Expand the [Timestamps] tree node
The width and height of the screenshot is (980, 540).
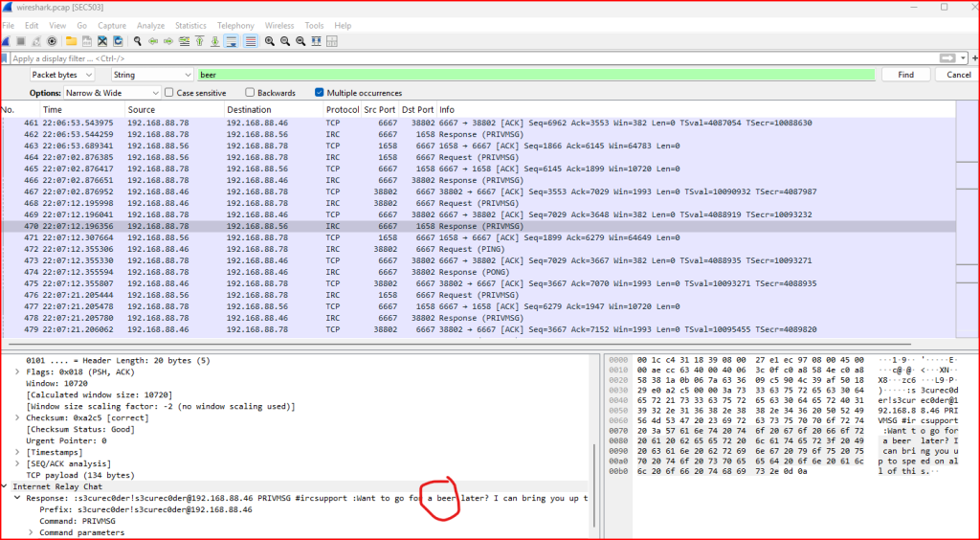click(17, 452)
